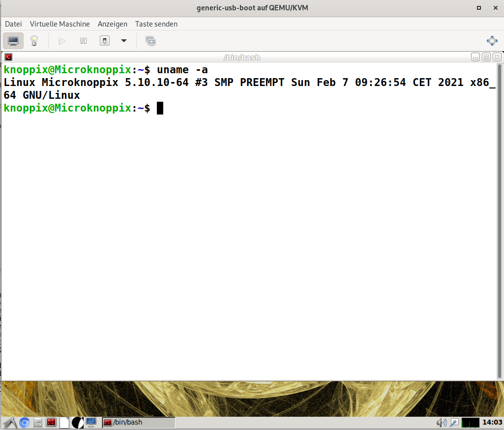
Task: Click the shut down VM button
Action: point(105,41)
